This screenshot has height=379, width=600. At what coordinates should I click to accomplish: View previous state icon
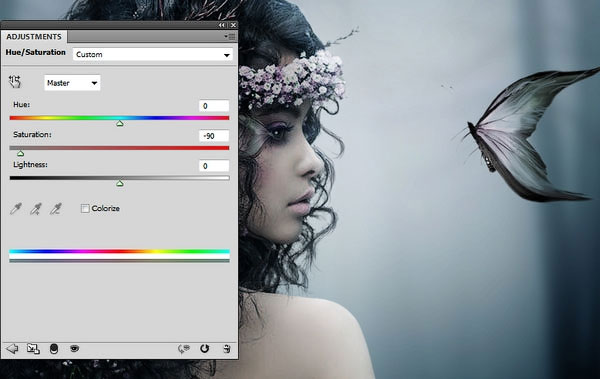pyautogui.click(x=184, y=349)
